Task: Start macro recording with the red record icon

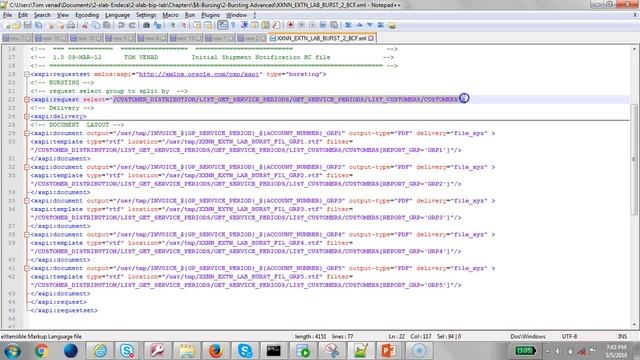Action: click(290, 25)
